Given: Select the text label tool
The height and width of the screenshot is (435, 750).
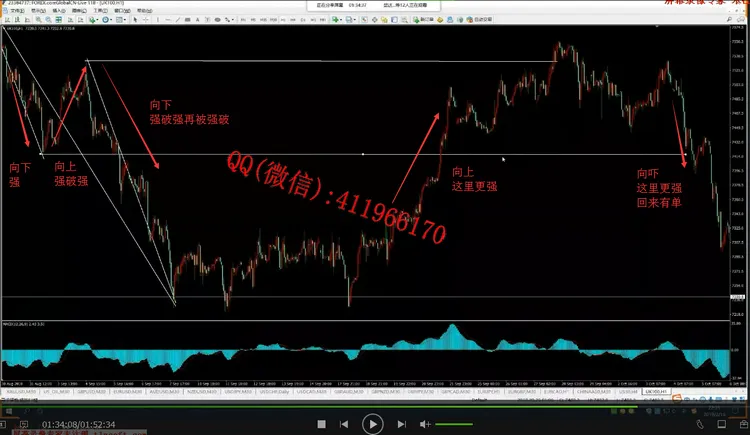Looking at the screenshot, I should tap(208, 20).
